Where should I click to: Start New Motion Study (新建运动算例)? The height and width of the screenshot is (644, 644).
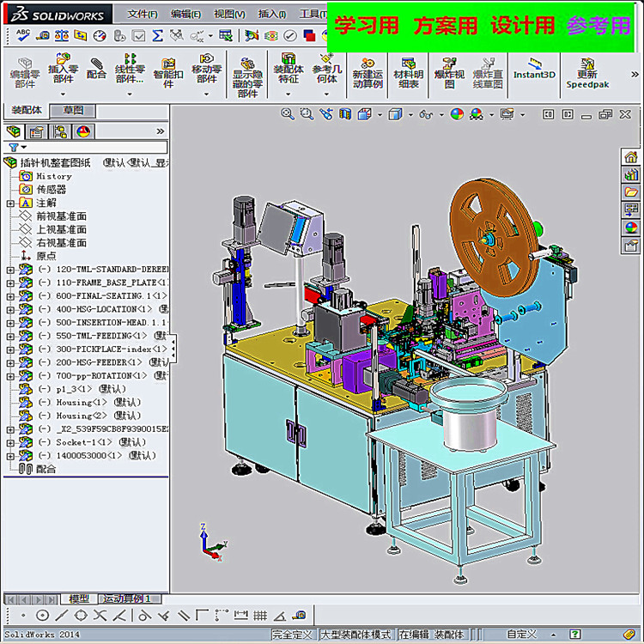pyautogui.click(x=368, y=73)
